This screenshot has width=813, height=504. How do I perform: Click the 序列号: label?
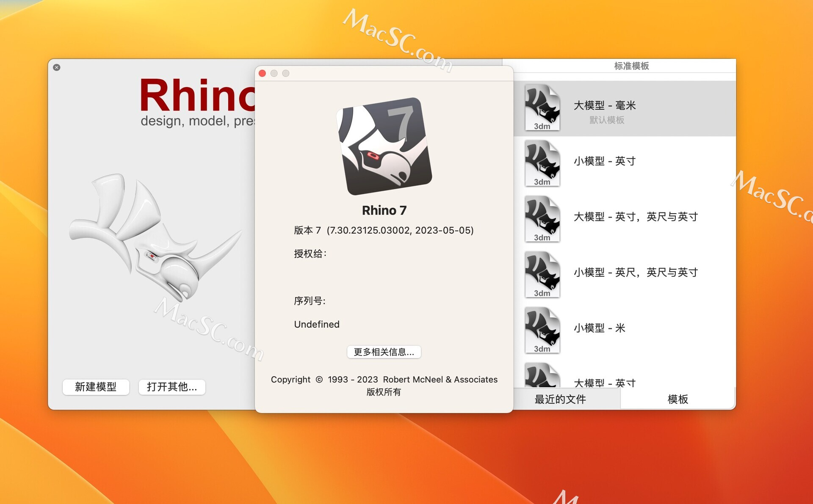point(310,301)
